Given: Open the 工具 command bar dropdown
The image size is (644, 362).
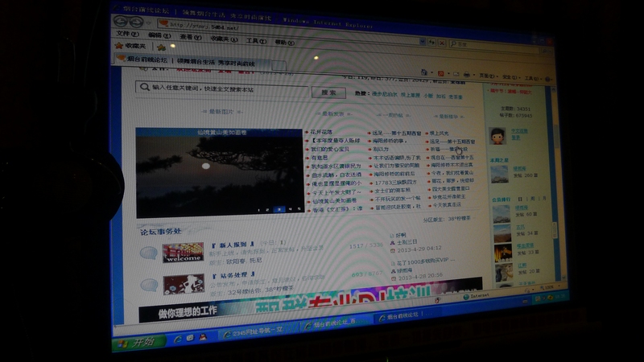Looking at the screenshot, I should [533, 78].
